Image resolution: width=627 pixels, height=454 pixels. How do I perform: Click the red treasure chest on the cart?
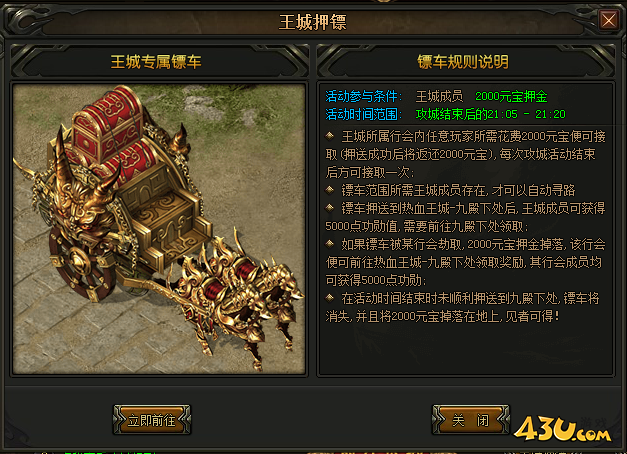tap(108, 126)
